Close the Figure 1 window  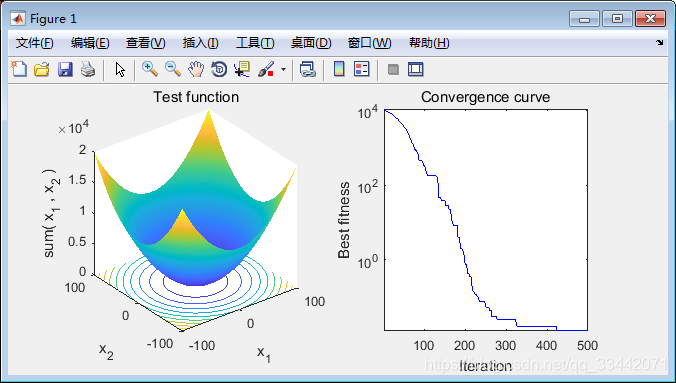(650, 19)
